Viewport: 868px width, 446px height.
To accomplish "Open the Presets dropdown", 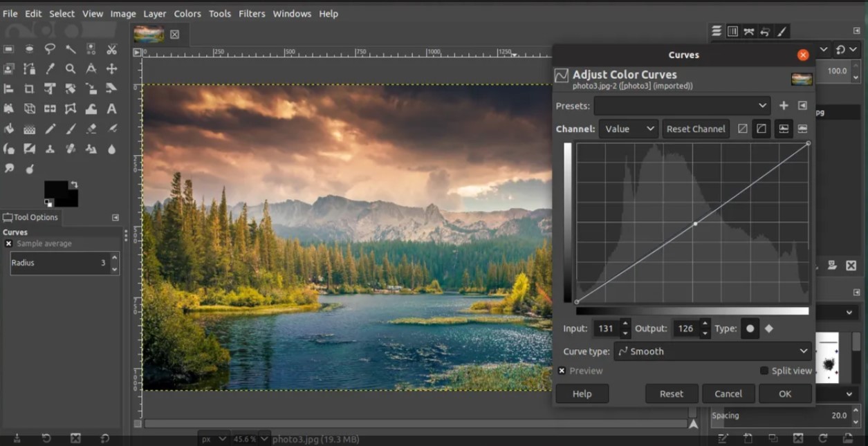I will point(682,106).
